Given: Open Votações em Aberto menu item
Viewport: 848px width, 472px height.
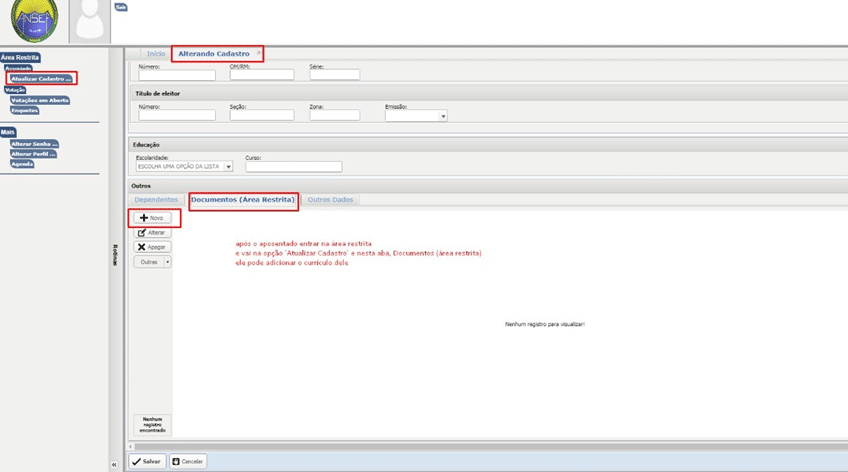Looking at the screenshot, I should (x=40, y=100).
